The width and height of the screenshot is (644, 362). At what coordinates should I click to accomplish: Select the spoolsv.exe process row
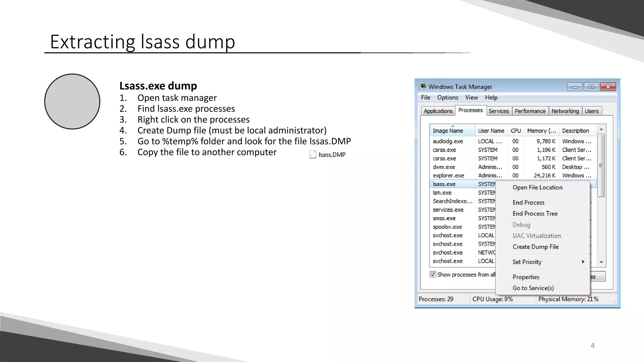pos(463,227)
